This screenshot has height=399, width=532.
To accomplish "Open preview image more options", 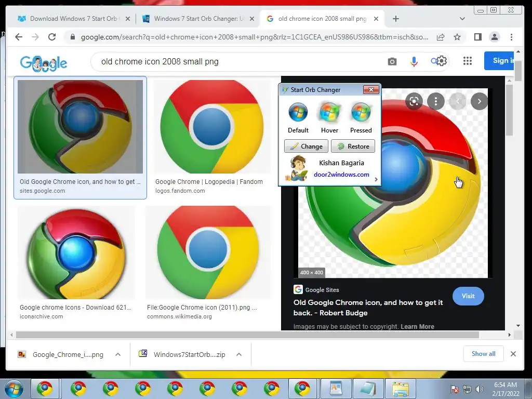I will click(x=436, y=101).
